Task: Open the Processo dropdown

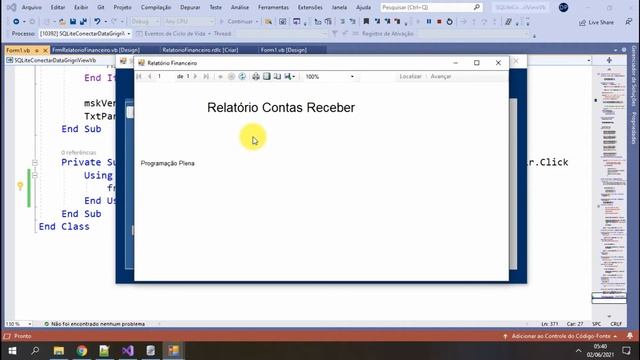Action: pyautogui.click(x=85, y=33)
